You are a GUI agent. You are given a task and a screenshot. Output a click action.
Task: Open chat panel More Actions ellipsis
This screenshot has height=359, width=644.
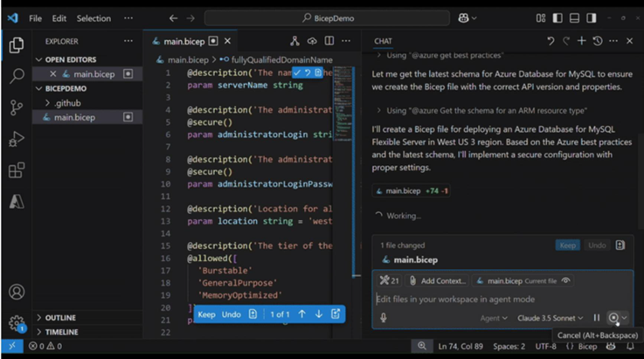point(613,41)
